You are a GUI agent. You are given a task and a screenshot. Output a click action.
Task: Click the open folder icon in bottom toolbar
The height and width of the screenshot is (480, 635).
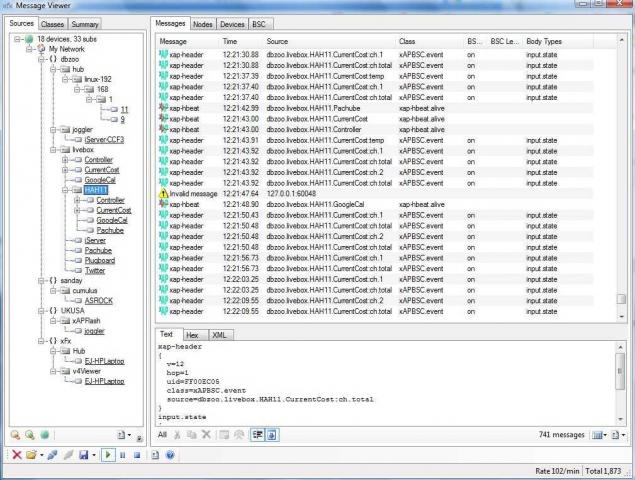pyautogui.click(x=31, y=455)
